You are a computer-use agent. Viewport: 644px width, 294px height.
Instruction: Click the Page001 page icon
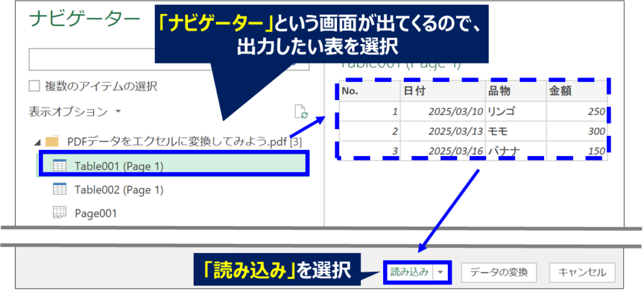click(x=60, y=213)
